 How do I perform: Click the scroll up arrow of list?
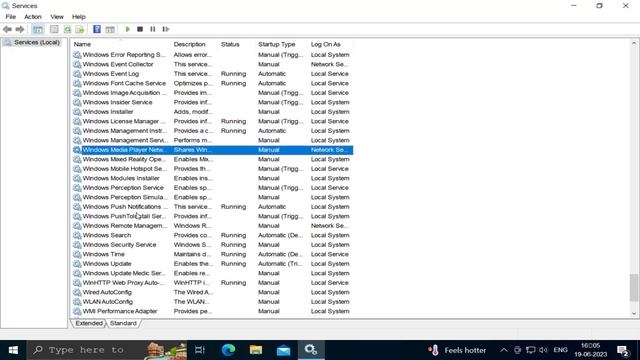click(633, 43)
